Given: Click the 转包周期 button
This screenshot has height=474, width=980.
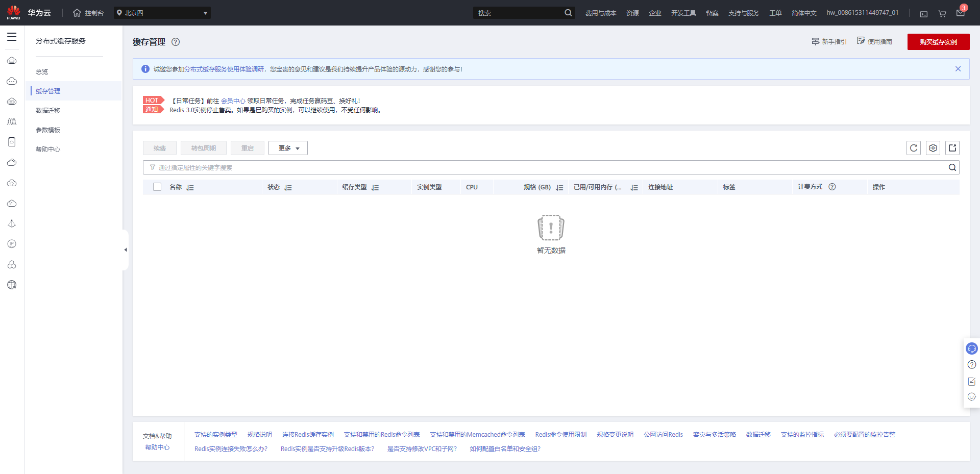Looking at the screenshot, I should pos(204,148).
